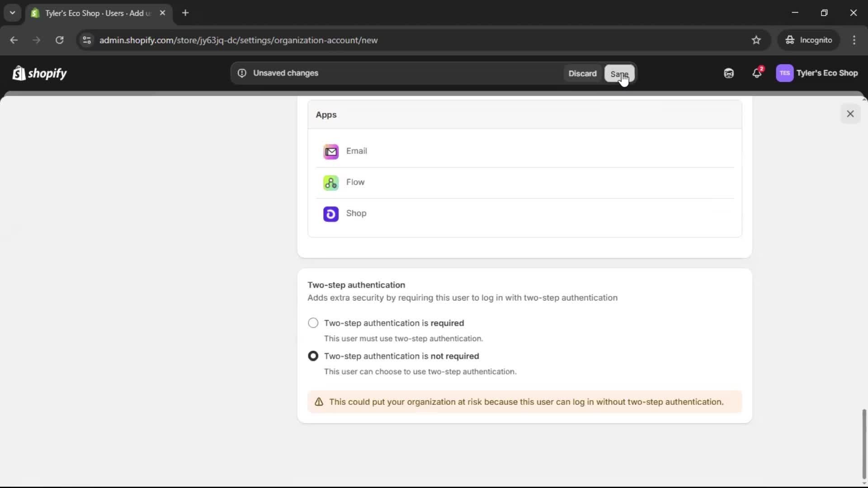Screen dimensions: 868x488
Task: Open a new browser tab
Action: (185, 13)
